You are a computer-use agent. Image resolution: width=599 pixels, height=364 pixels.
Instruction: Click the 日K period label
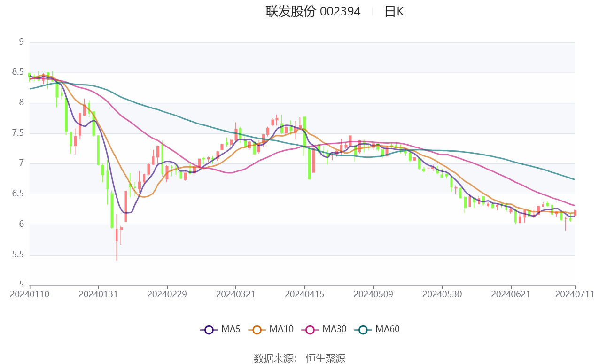[x=394, y=11]
